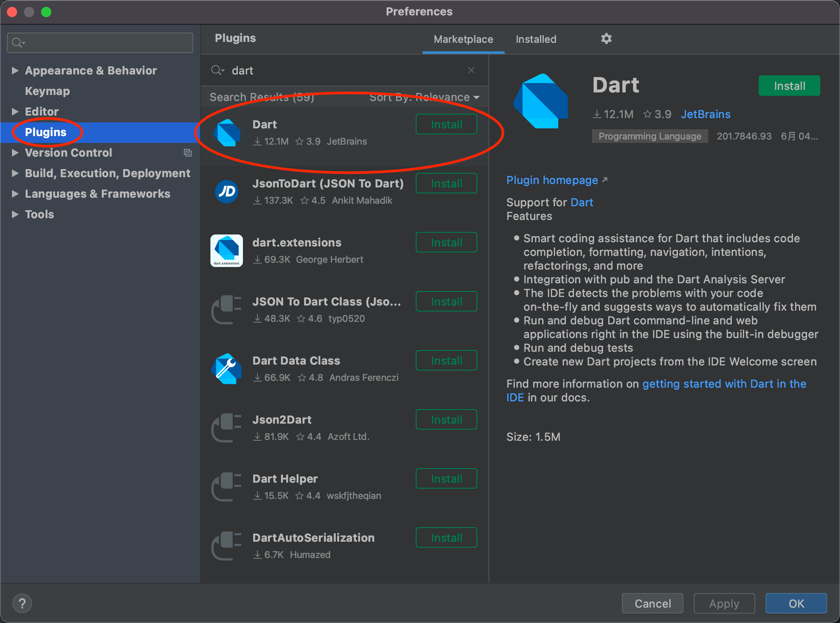Install the Dart Helper plugin
Screen dimensions: 840x623
click(x=447, y=479)
